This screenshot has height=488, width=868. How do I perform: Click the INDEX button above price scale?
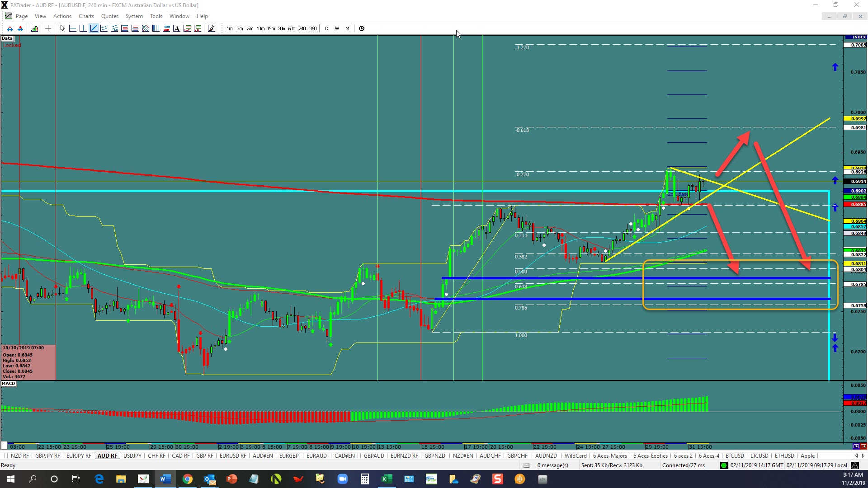click(x=855, y=37)
